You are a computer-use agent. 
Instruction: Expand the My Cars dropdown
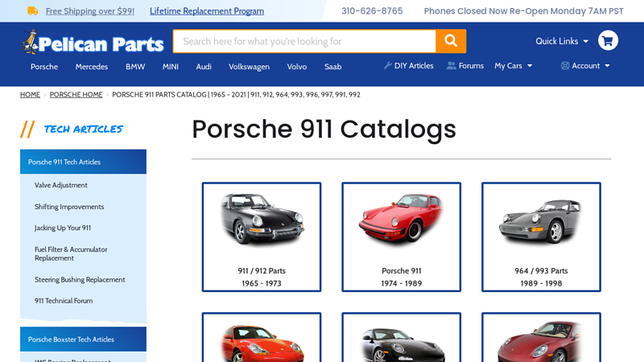click(x=513, y=66)
